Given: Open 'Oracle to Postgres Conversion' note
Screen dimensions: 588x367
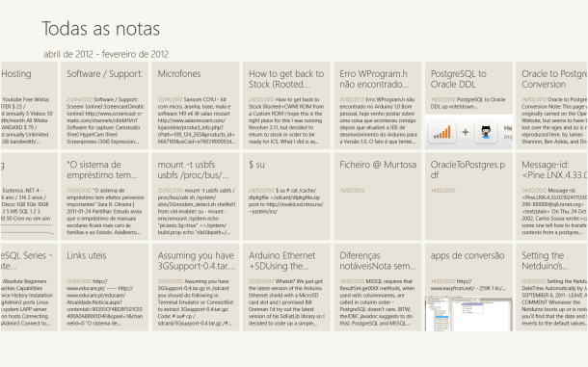Looking at the screenshot, I should pyautogui.click(x=551, y=105).
